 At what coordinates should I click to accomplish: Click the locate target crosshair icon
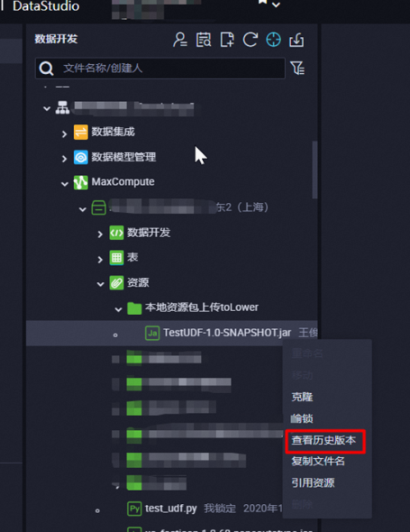point(273,40)
